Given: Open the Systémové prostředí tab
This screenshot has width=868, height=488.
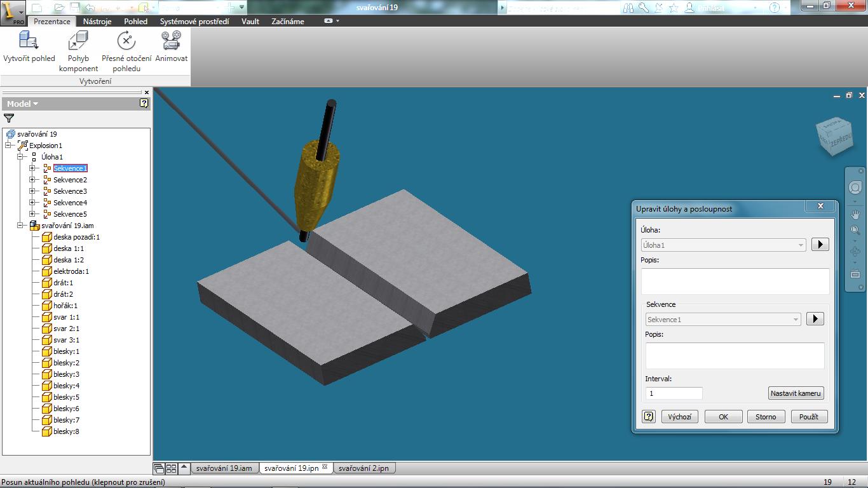Looking at the screenshot, I should point(196,21).
